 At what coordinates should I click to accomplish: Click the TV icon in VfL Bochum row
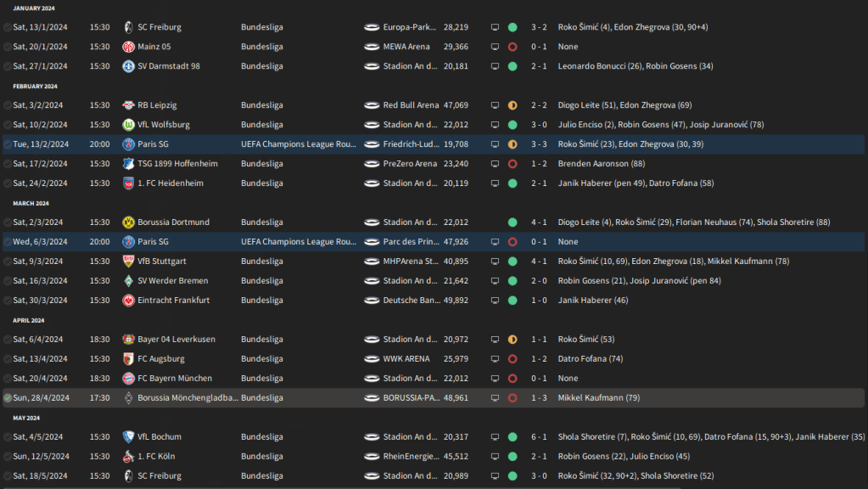click(x=495, y=437)
